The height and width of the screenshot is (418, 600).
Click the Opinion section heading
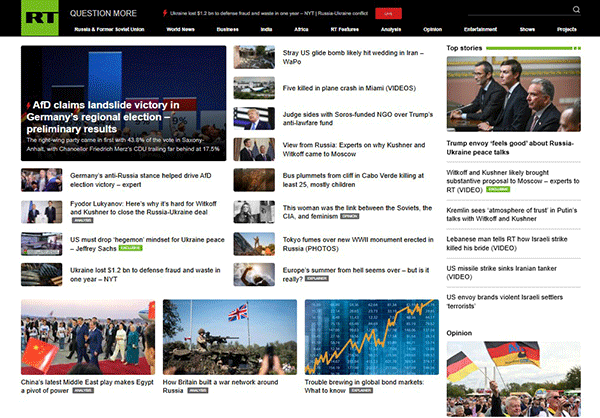(x=459, y=333)
